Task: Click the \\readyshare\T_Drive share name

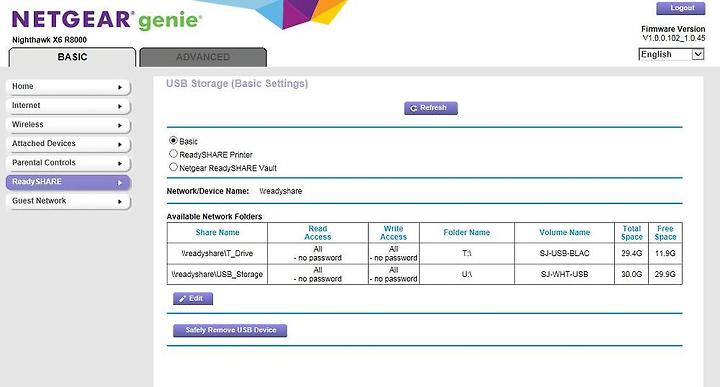Action: (x=217, y=253)
